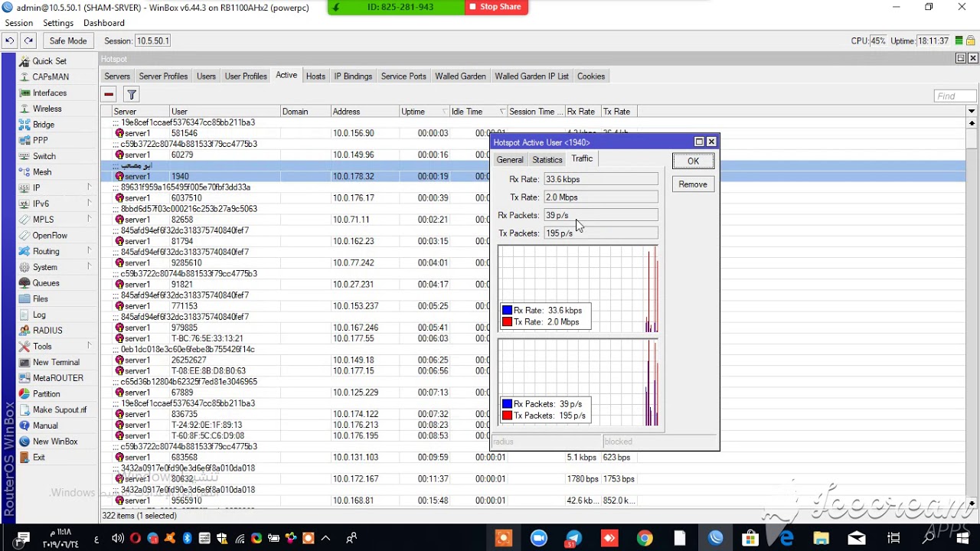Open the Dashboard menu
980x551 pixels.
(x=104, y=23)
